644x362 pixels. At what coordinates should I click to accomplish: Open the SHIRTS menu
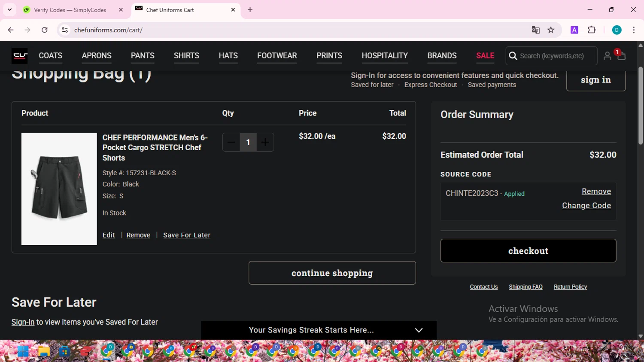[x=186, y=56]
